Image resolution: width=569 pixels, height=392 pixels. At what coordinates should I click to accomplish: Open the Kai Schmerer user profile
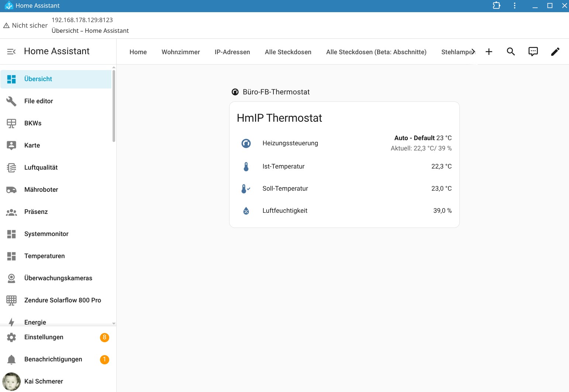click(44, 381)
